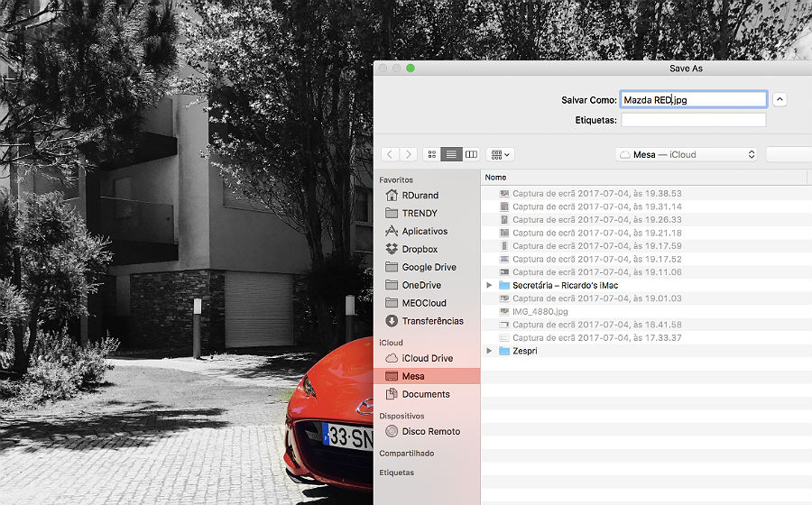Click the Etiquetas sidebar section header
The height and width of the screenshot is (505, 812).
point(397,473)
